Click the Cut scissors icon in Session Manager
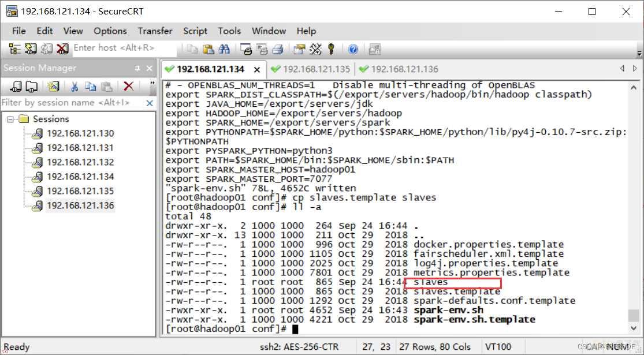Image resolution: width=644 pixels, height=355 pixels. 75,86
